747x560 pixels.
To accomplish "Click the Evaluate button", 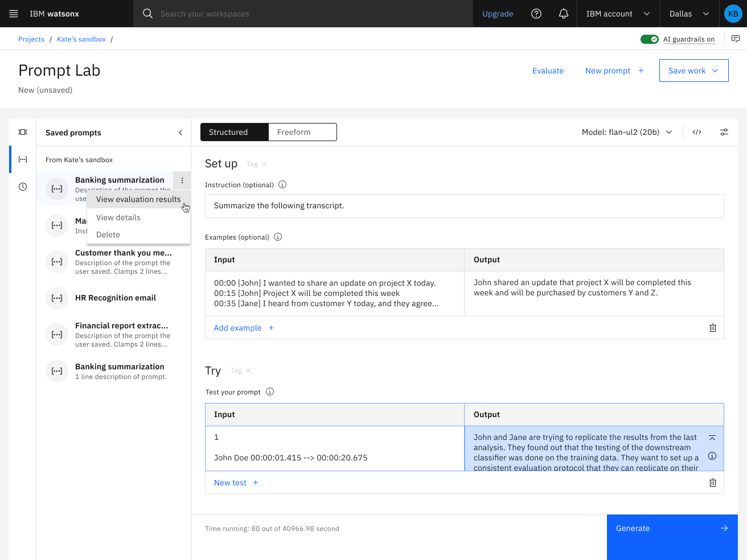I will (x=548, y=71).
